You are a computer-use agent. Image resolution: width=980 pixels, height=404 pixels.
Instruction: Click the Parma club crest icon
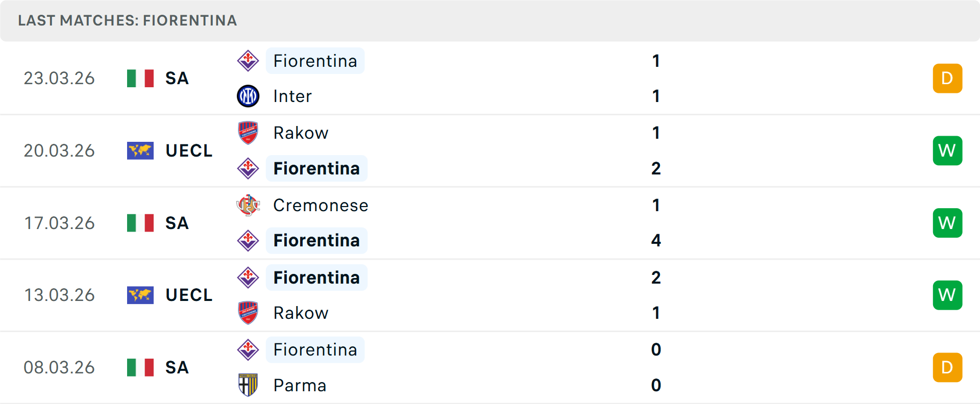(248, 385)
